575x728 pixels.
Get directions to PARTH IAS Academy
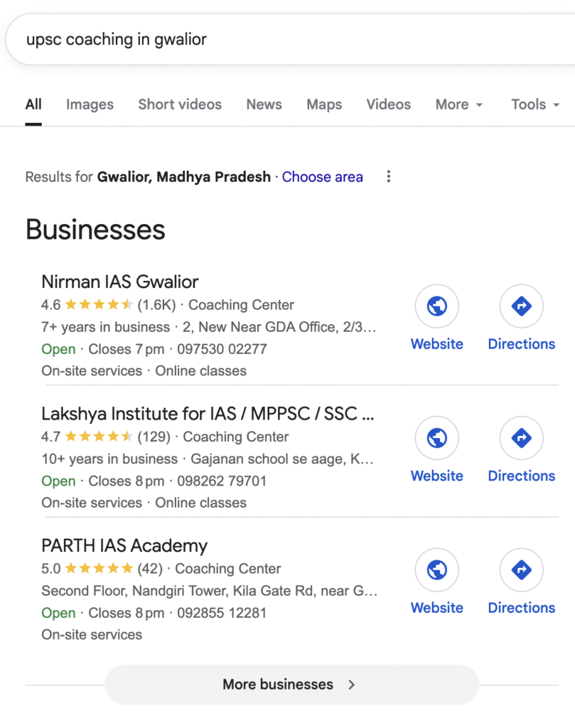[521, 570]
